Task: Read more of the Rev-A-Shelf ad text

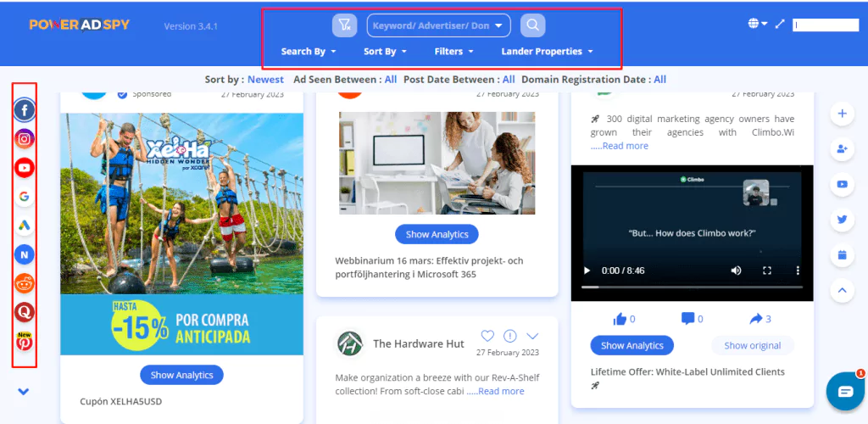Action: click(x=501, y=391)
